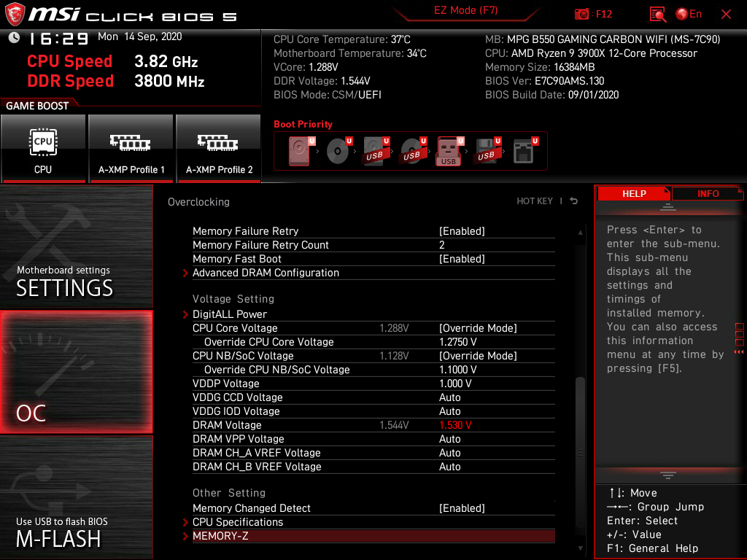Open DRAM VPP Voltage Auto option
The image size is (747, 560).
[x=449, y=438]
